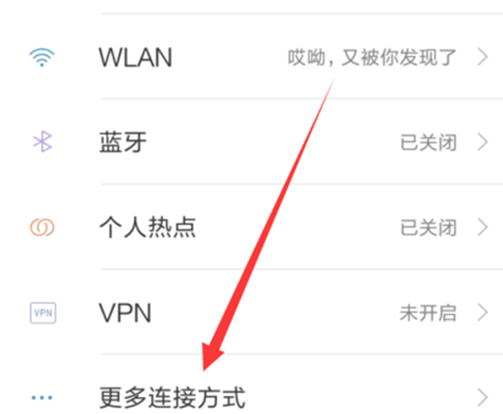Image resolution: width=503 pixels, height=414 pixels.
Task: Tap the Bluetooth icon beside 蓝牙
Action: (42, 142)
